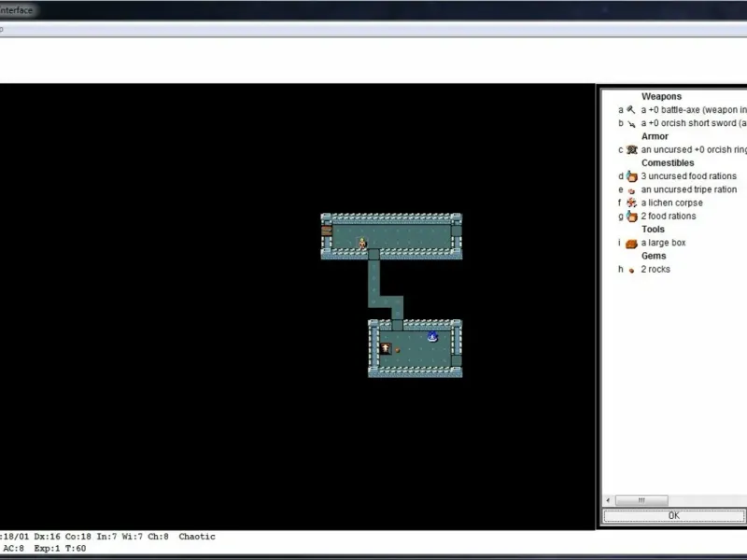Click 'Chaotic' alignment in status bar
747x560 pixels.
click(197, 537)
